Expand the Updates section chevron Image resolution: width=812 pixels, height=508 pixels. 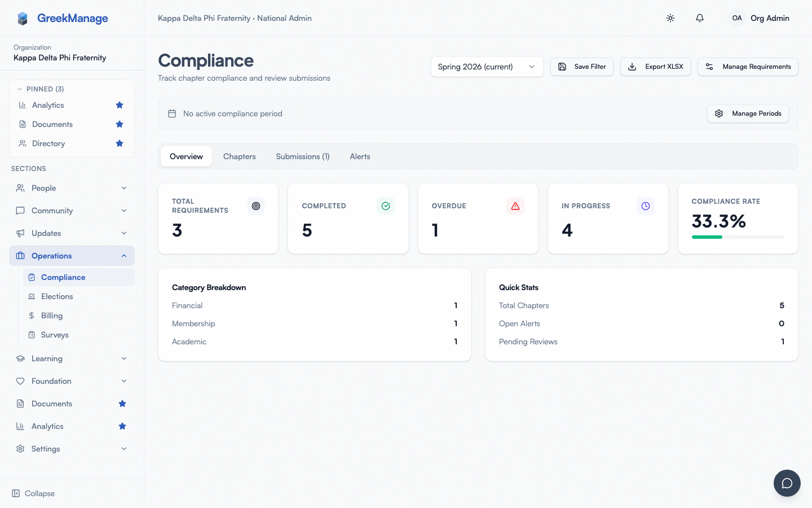pos(124,233)
